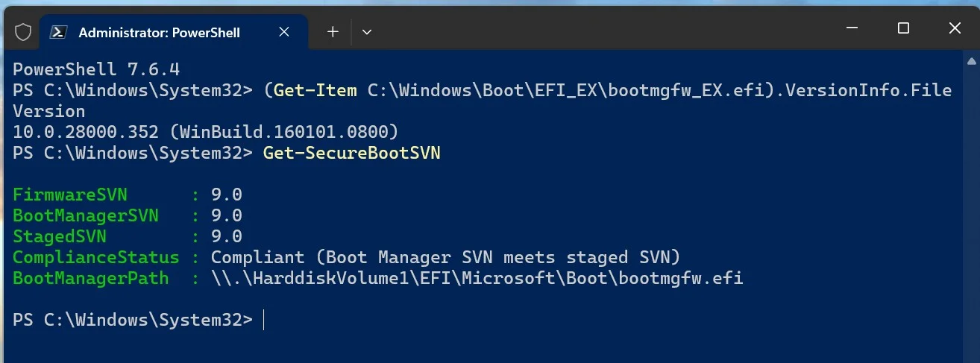Minimize the terminal window
Screen dimensions: 980x363
(x=852, y=28)
